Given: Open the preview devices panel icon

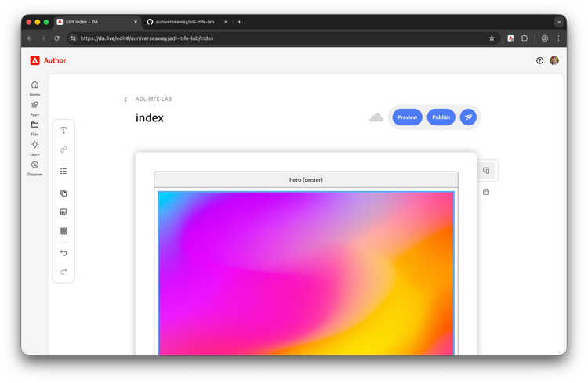Looking at the screenshot, I should point(486,170).
